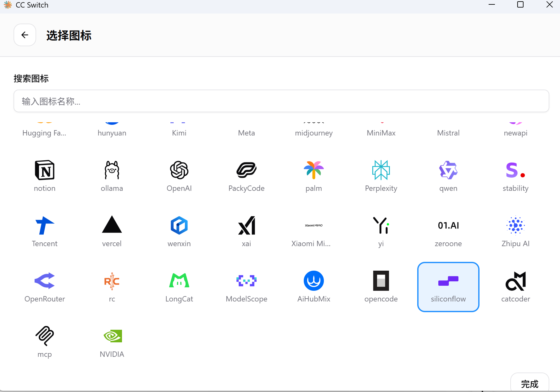
Task: Pick the MiniMax label
Action: (381, 133)
